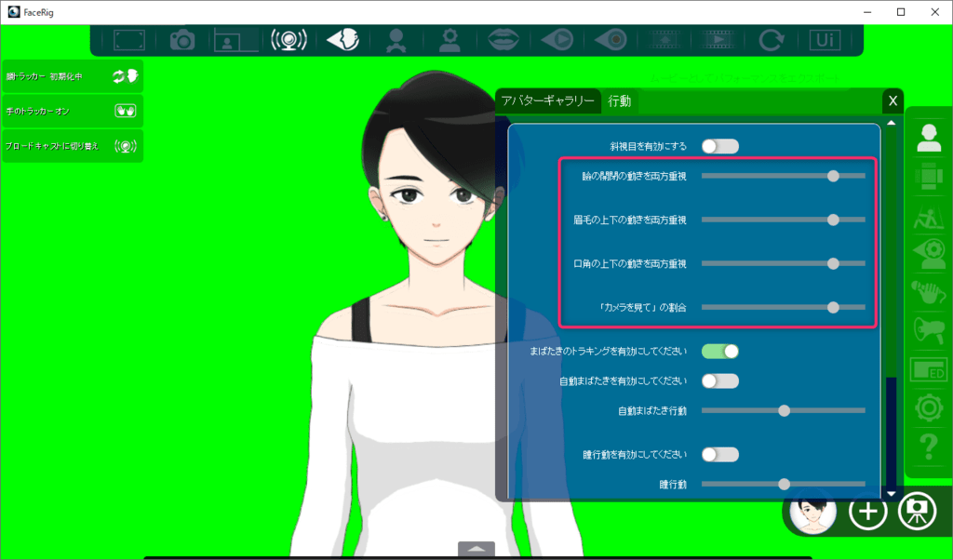Click the scroll down arrow in settings panel

pos(892,494)
